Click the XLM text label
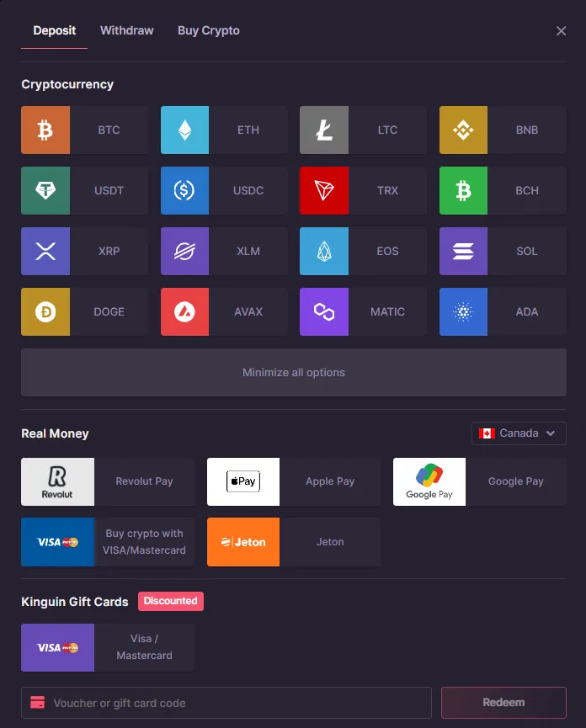Viewport: 586px width, 728px height. pyautogui.click(x=248, y=251)
